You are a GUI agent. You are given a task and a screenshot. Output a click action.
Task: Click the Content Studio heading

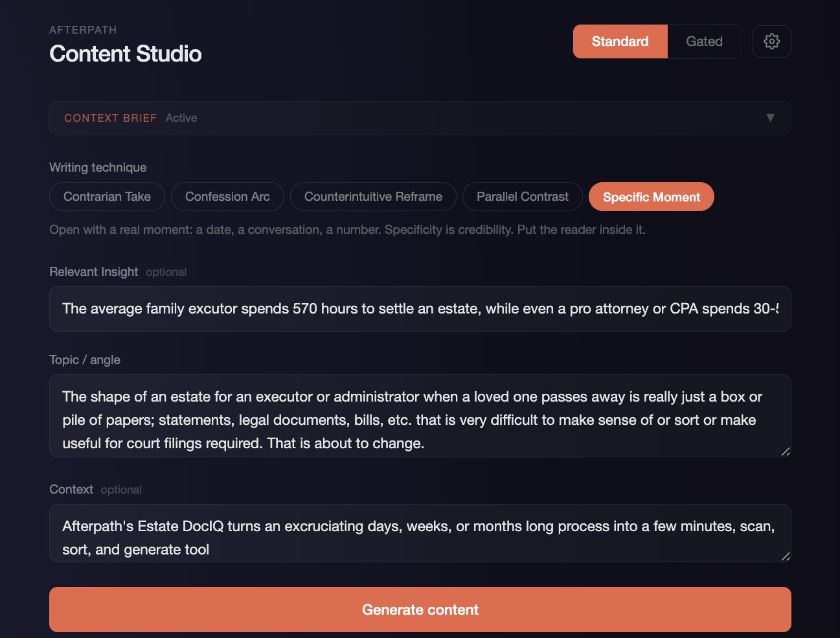125,54
